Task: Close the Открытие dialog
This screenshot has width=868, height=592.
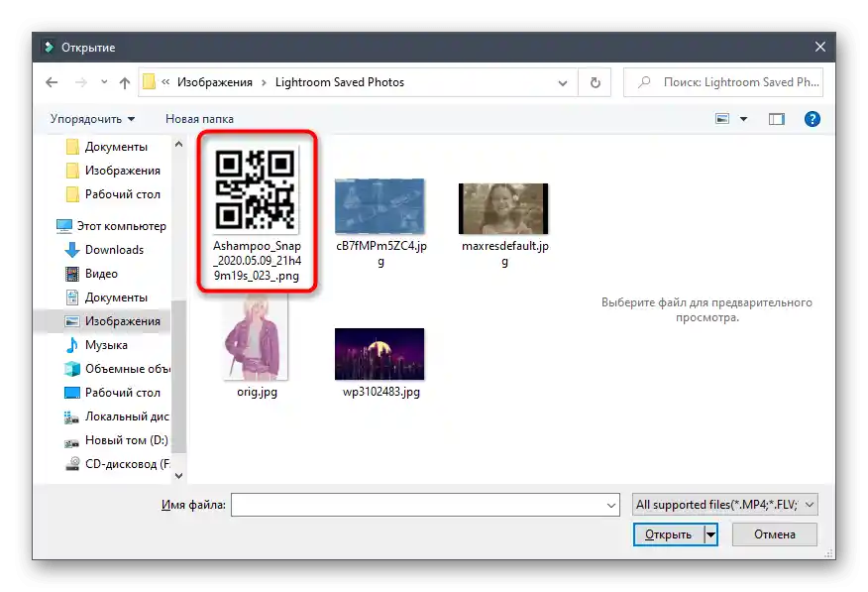Action: [x=819, y=47]
